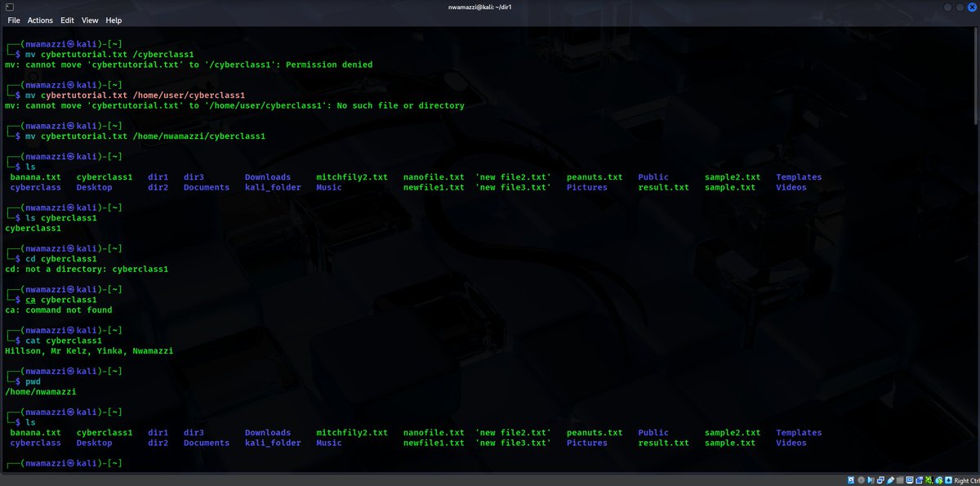Click 'result.txt' in the lower ls listing
The height and width of the screenshot is (486, 980).
[x=663, y=443]
